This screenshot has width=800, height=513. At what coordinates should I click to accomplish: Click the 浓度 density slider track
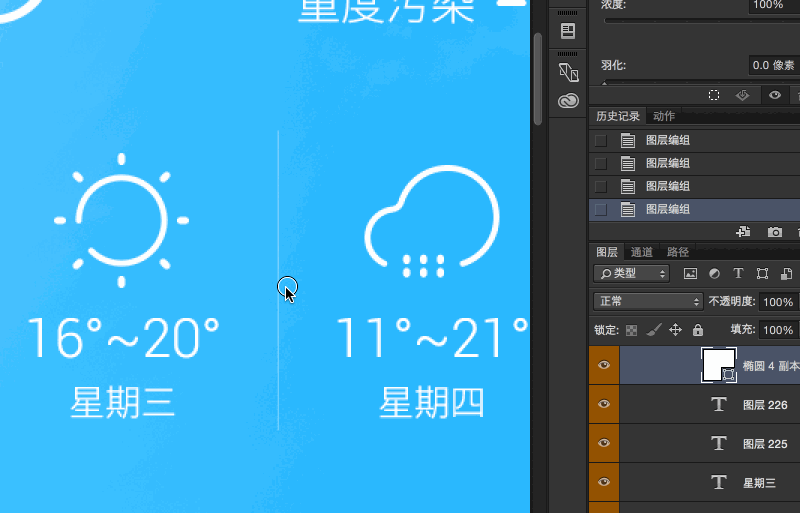[702, 21]
